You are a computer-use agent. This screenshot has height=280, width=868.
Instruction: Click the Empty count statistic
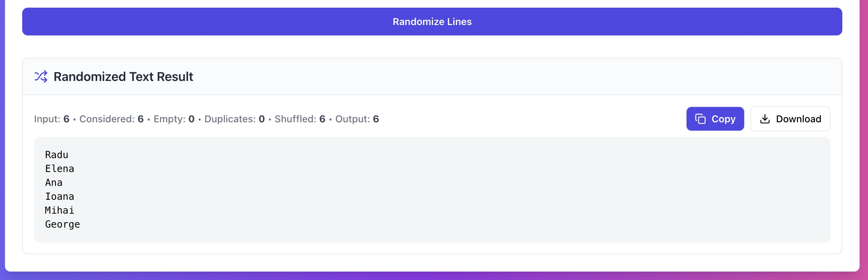[174, 119]
